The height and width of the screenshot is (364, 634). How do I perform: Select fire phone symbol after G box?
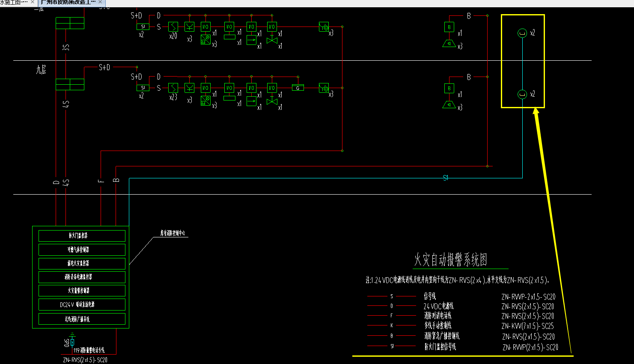point(324,88)
